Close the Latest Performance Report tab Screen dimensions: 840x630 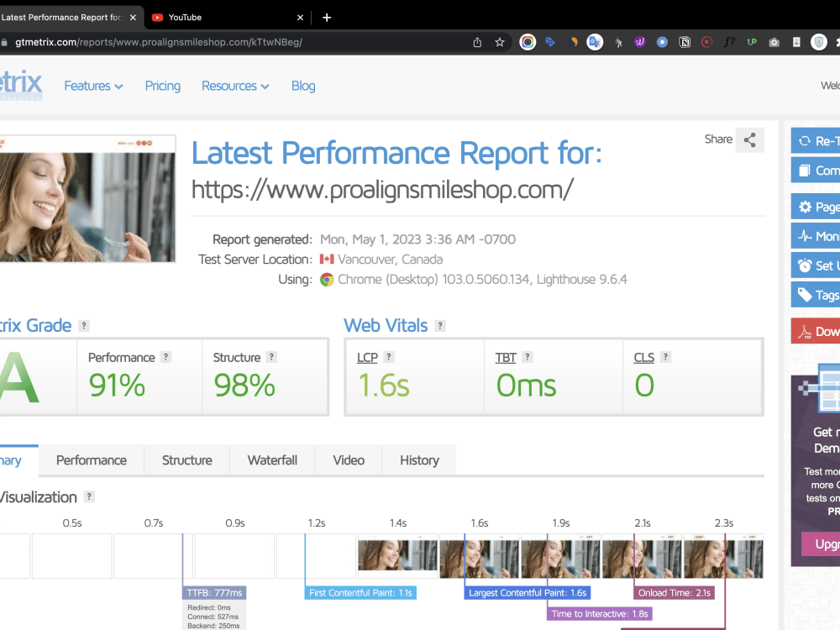point(133,18)
